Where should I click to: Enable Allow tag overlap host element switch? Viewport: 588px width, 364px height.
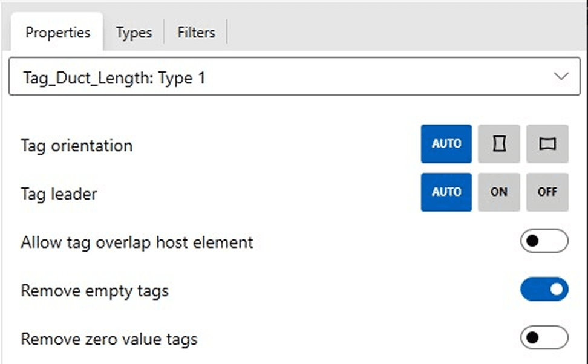[544, 242]
